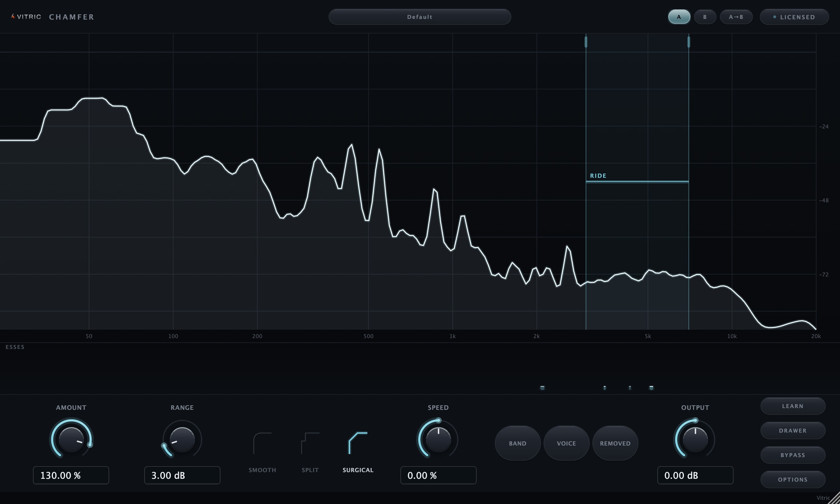Click the 20k frequency axis label

click(x=816, y=336)
